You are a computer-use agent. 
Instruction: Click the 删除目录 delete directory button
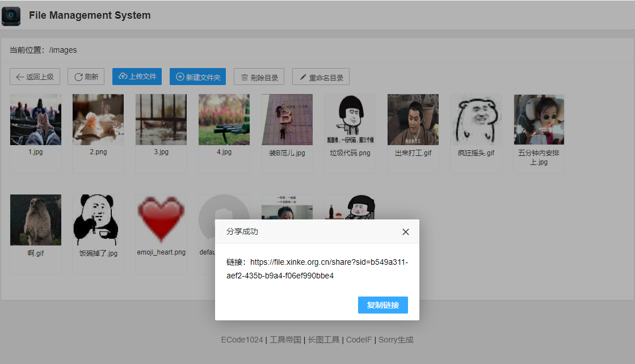pyautogui.click(x=259, y=77)
